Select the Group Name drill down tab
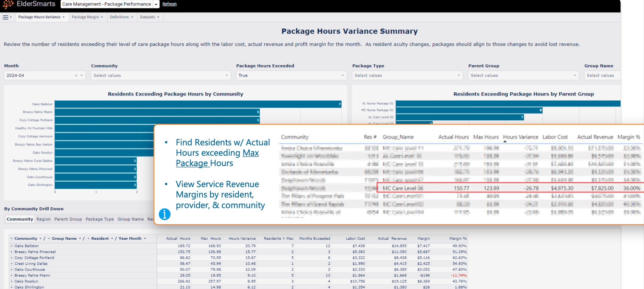Viewport: 644px width, 289px height. pyautogui.click(x=131, y=219)
